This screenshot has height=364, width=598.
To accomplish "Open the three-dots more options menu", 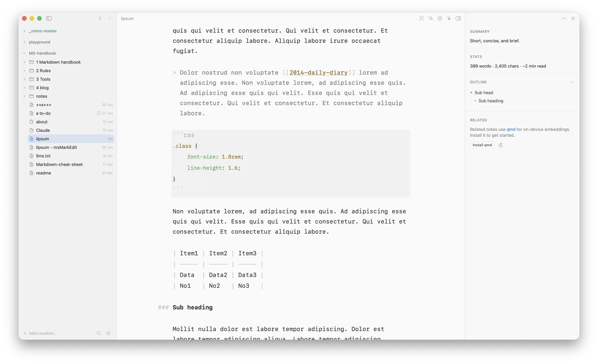I will 564,18.
